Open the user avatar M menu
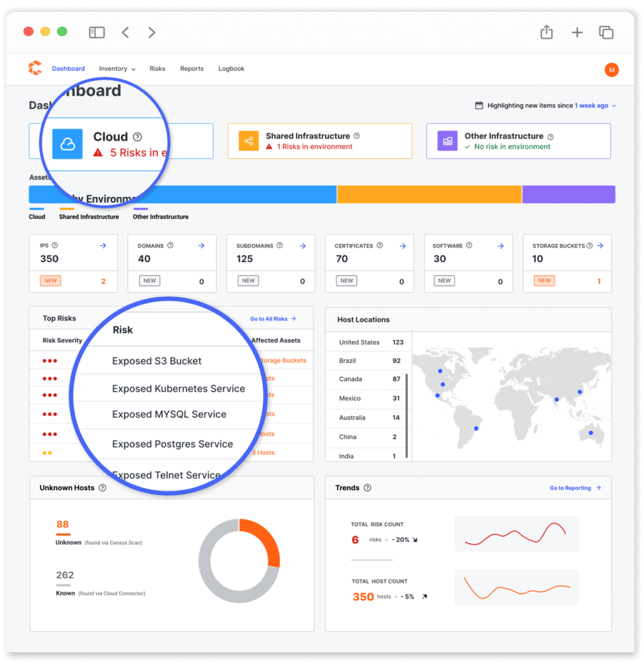Screen dimensions: 644x663 pos(612,70)
